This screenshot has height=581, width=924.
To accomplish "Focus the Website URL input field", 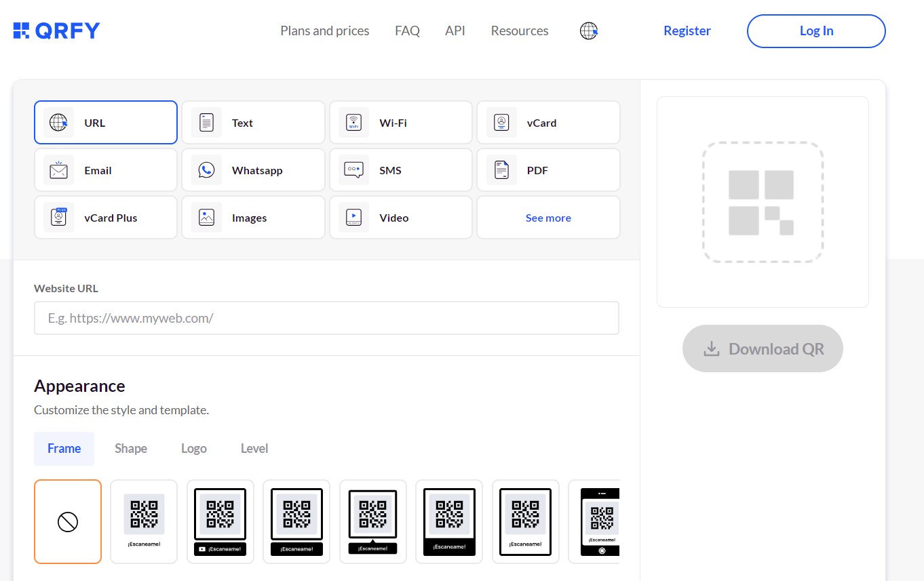I will (x=326, y=318).
